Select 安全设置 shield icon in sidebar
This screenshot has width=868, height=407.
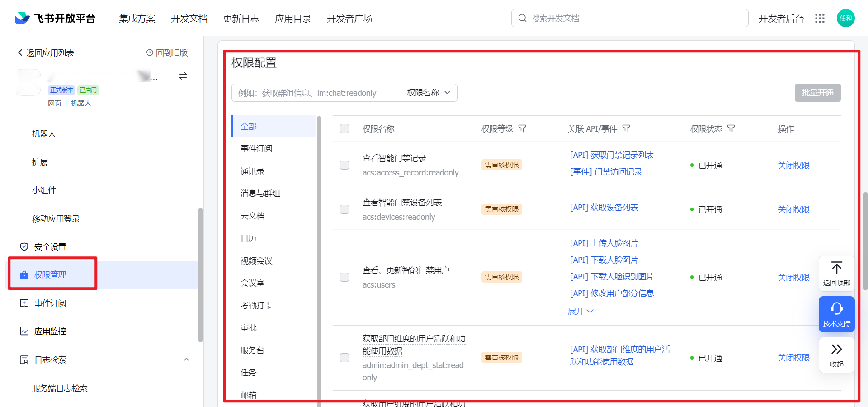(24, 246)
